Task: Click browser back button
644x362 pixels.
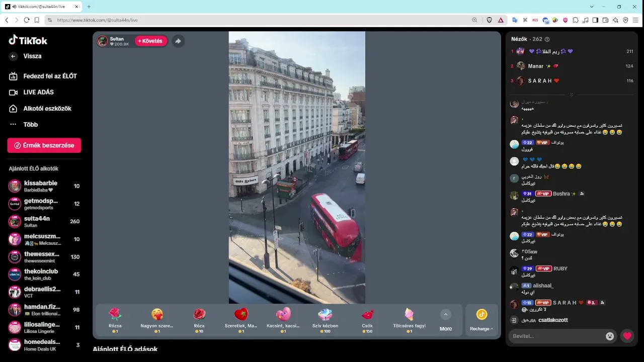Action: pos(7,20)
